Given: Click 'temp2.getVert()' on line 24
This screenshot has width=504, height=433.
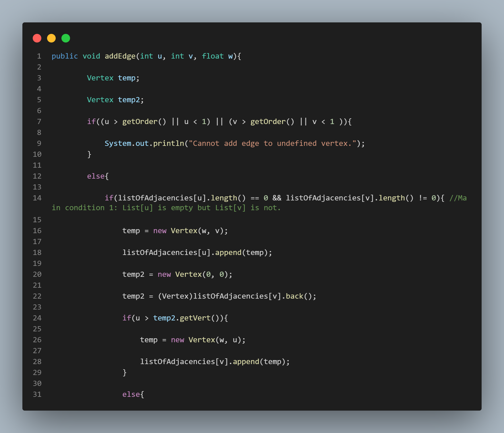Looking at the screenshot, I should (186, 318).
